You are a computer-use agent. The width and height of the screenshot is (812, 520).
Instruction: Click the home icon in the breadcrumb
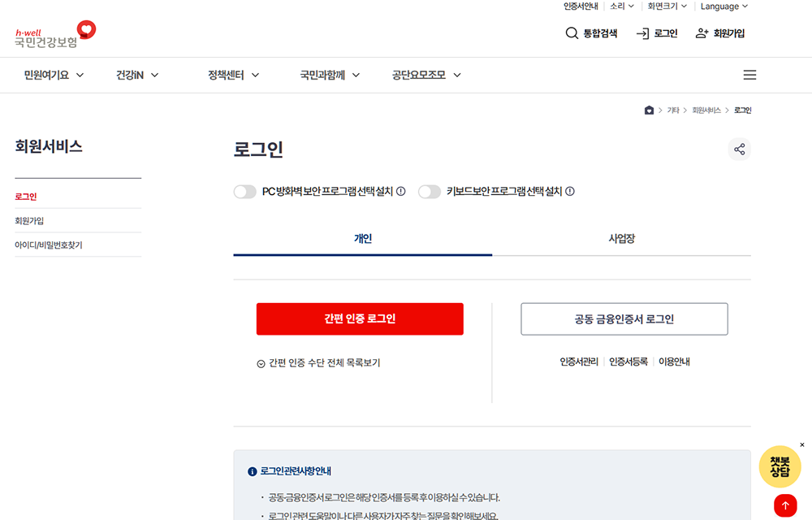(x=648, y=110)
